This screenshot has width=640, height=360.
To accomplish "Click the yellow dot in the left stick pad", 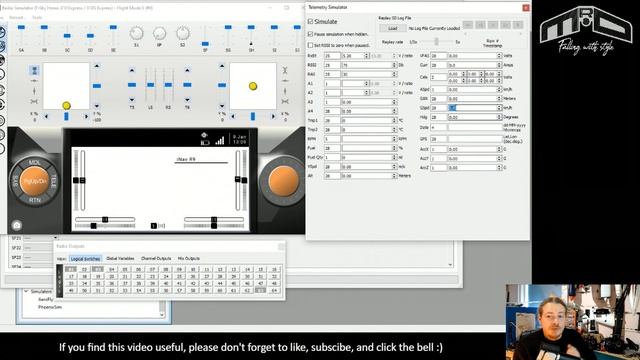I will (x=67, y=106).
